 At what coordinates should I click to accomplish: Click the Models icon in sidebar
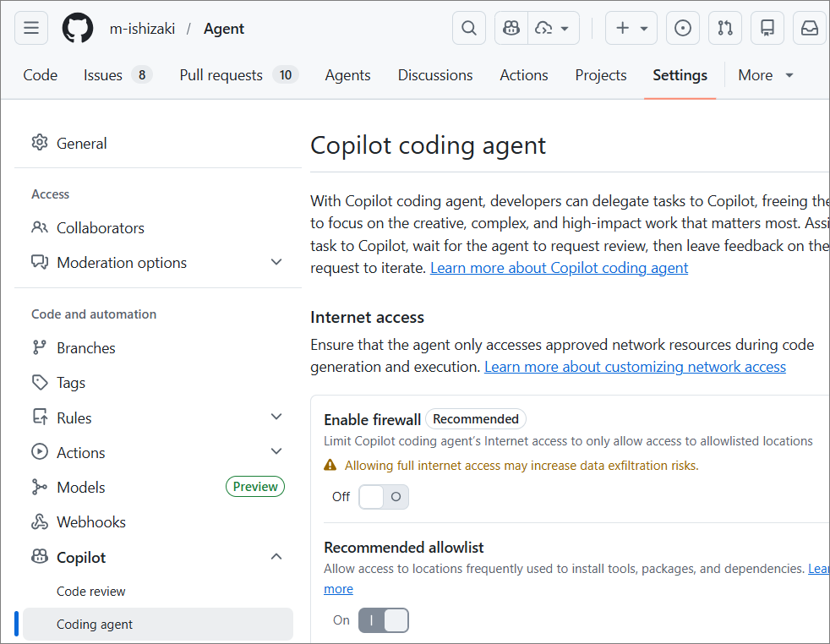(x=39, y=487)
